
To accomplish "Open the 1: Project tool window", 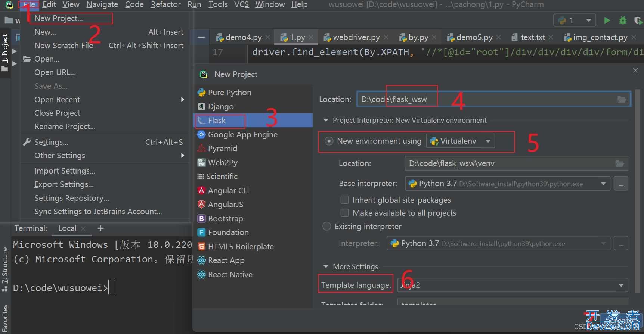I will (5, 52).
